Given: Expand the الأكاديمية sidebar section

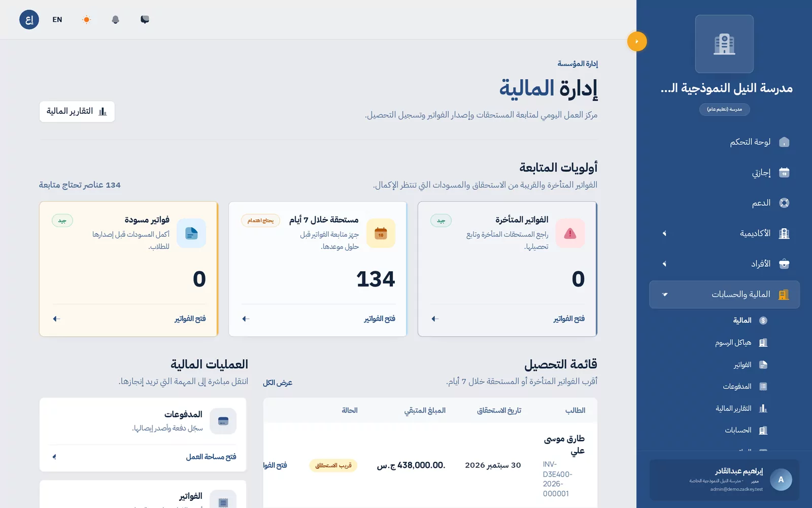Looking at the screenshot, I should (x=724, y=233).
